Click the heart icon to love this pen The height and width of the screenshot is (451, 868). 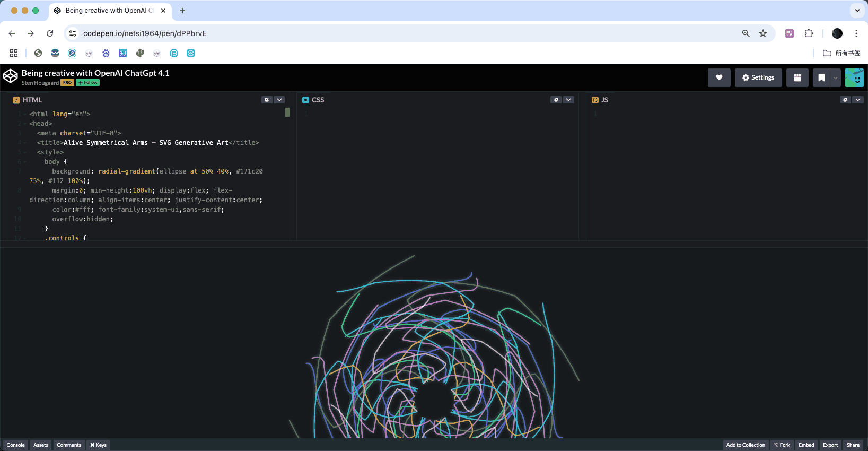coord(719,77)
